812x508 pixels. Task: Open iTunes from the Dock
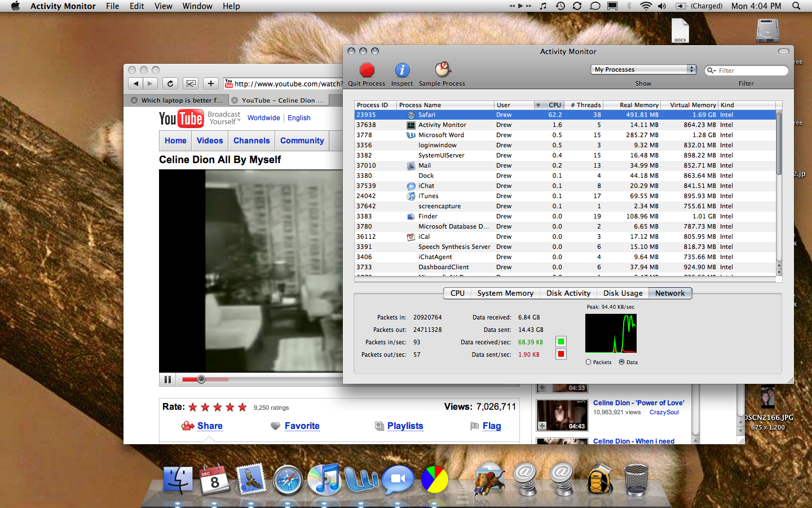(x=324, y=480)
